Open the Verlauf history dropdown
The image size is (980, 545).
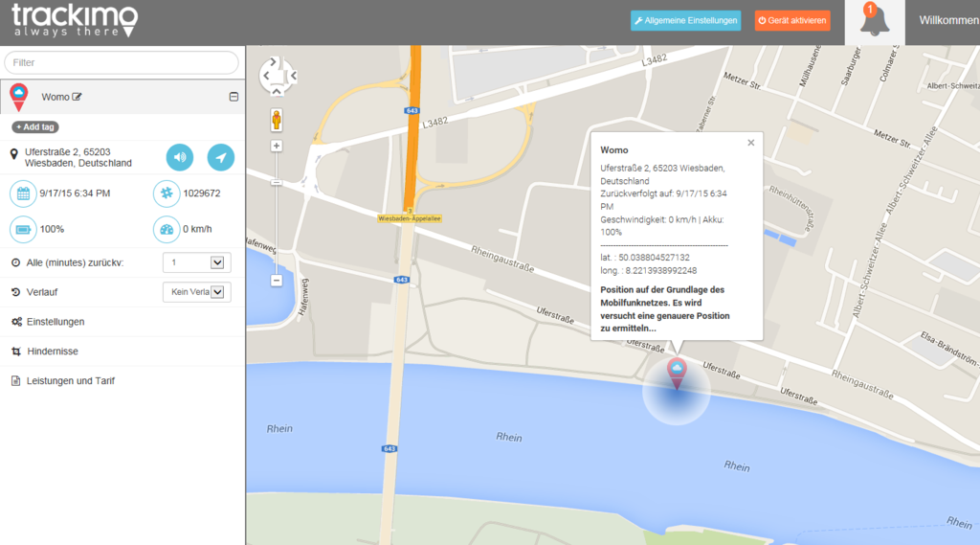click(196, 292)
